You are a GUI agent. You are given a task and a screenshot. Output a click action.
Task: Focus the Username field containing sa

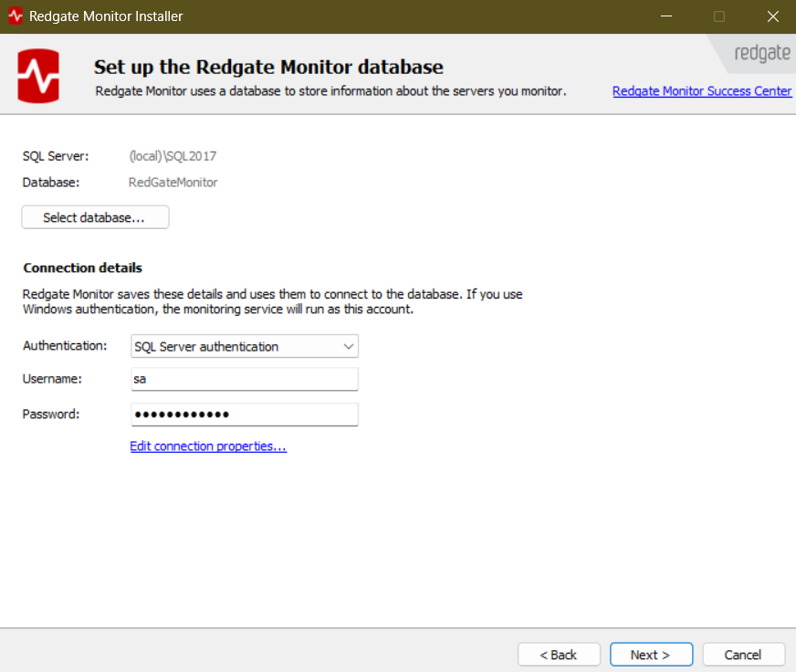coord(245,379)
